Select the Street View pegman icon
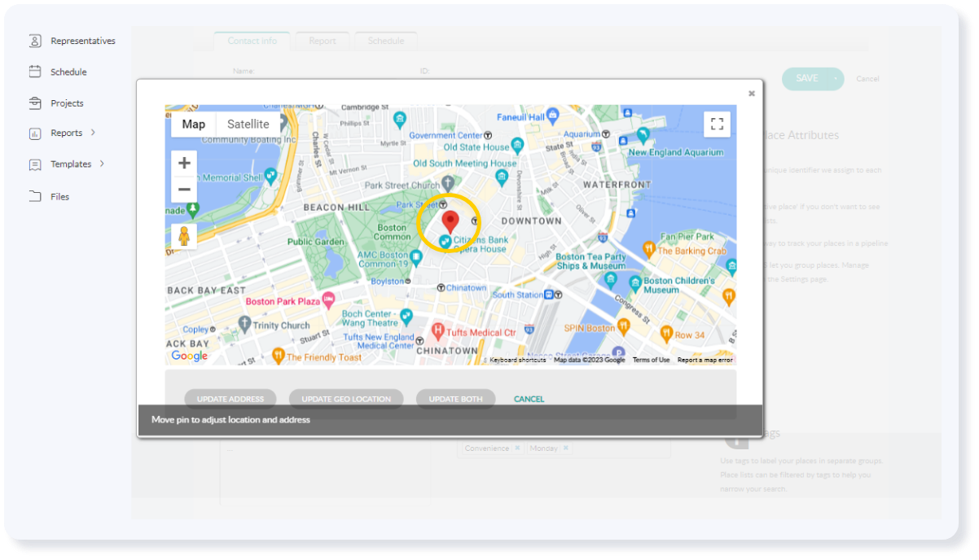Viewport: 979px width, 560px height. pos(184,236)
